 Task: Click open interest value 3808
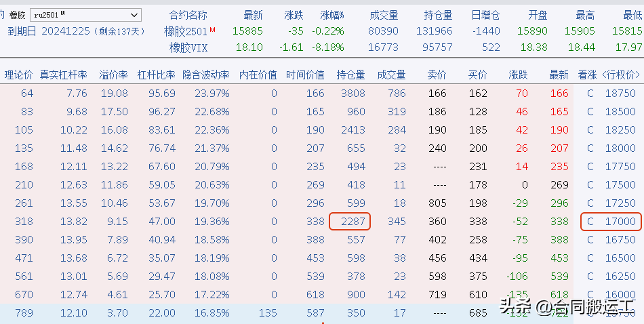click(x=353, y=94)
